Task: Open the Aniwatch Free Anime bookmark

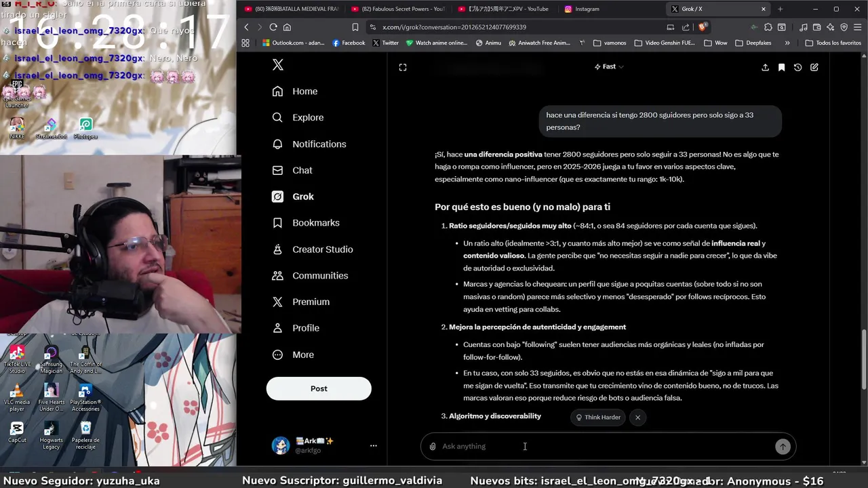Action: tap(539, 43)
